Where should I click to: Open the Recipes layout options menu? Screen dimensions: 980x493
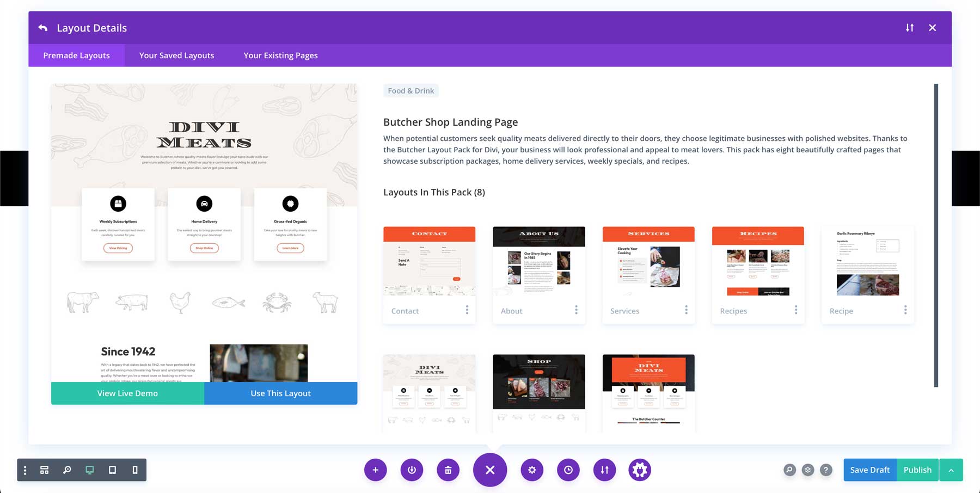[796, 310]
